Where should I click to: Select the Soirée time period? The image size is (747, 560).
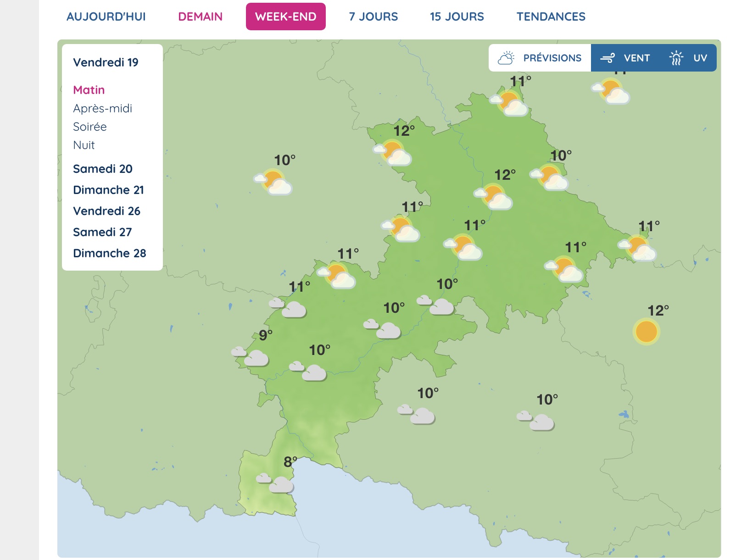[x=89, y=127]
